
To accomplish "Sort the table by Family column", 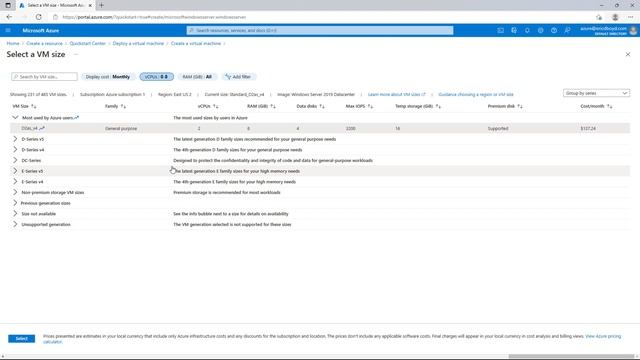I will coord(116,106).
